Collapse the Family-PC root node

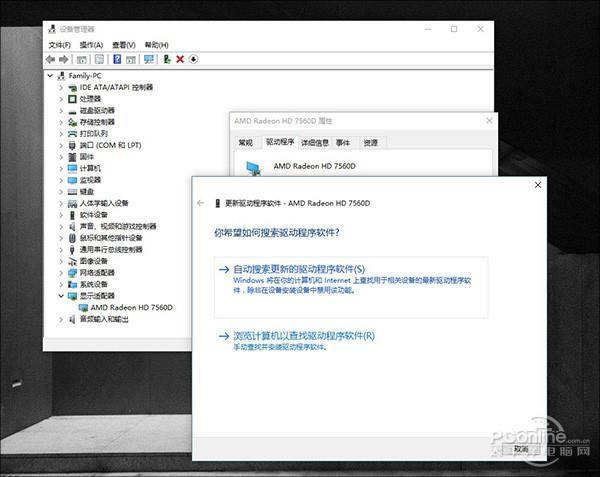[x=50, y=76]
